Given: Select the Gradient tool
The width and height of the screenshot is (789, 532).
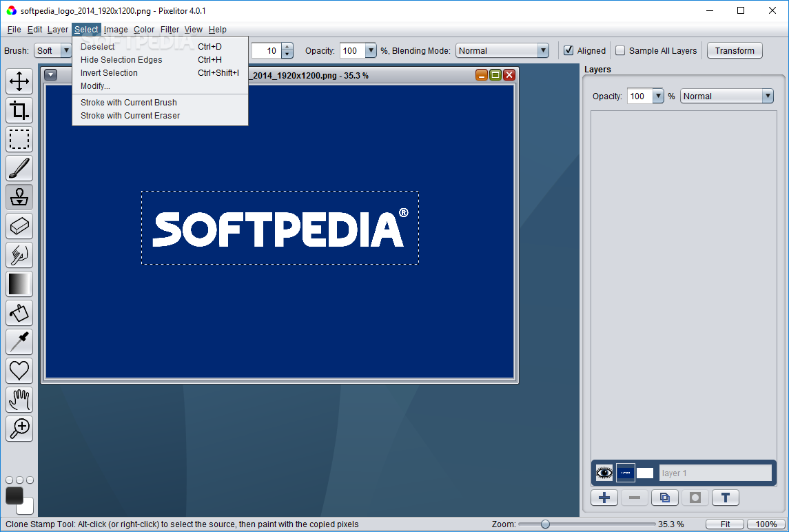Looking at the screenshot, I should (x=19, y=284).
